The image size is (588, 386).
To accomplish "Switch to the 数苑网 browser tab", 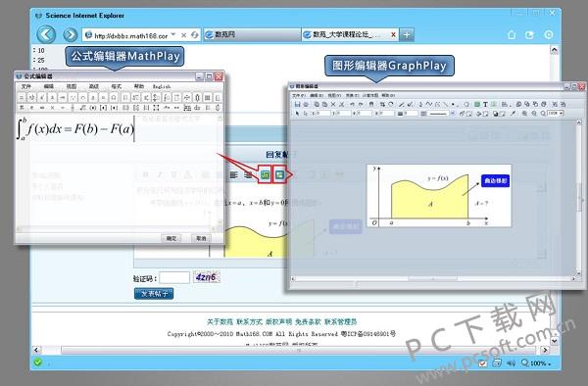I will pos(253,34).
